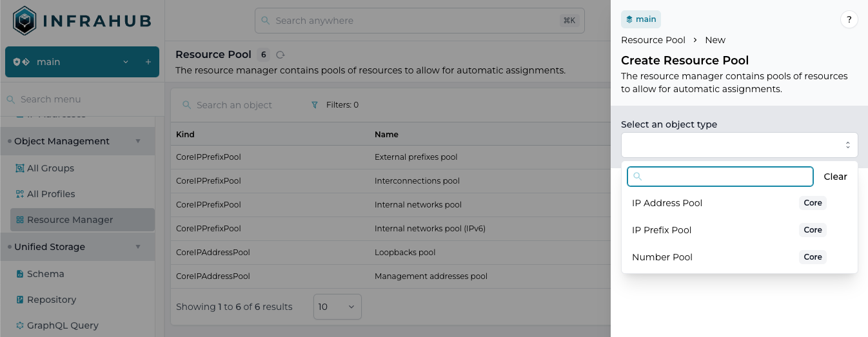The width and height of the screenshot is (868, 337).
Task: Open All Profiles in the sidebar
Action: [x=50, y=194]
